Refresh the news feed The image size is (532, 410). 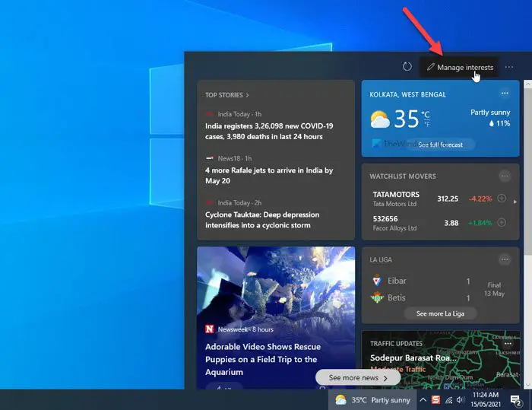pos(407,67)
